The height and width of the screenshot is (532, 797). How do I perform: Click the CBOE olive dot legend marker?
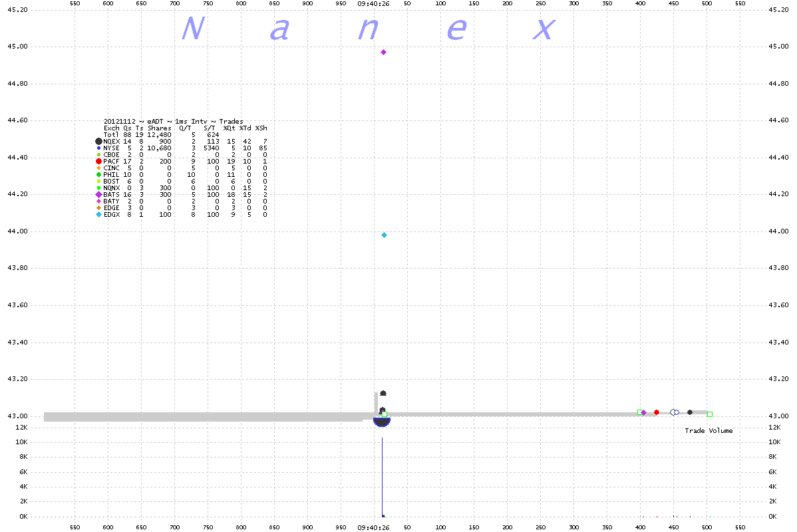98,154
